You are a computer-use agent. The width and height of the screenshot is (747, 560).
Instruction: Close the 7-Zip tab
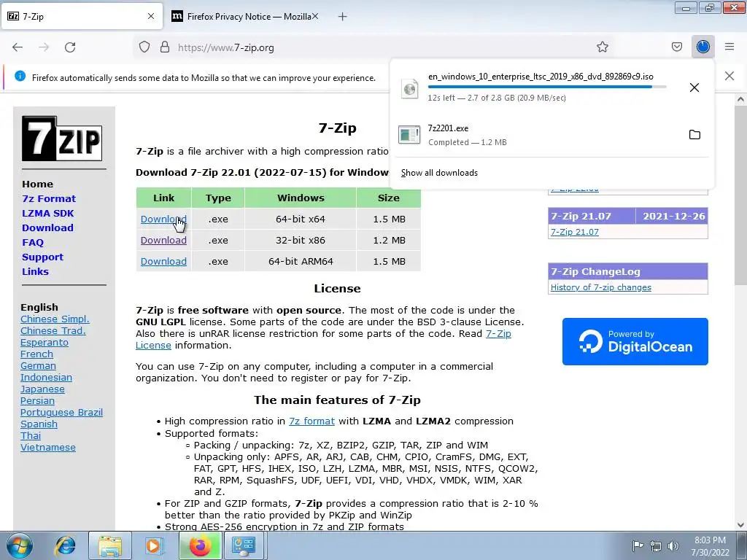151,16
